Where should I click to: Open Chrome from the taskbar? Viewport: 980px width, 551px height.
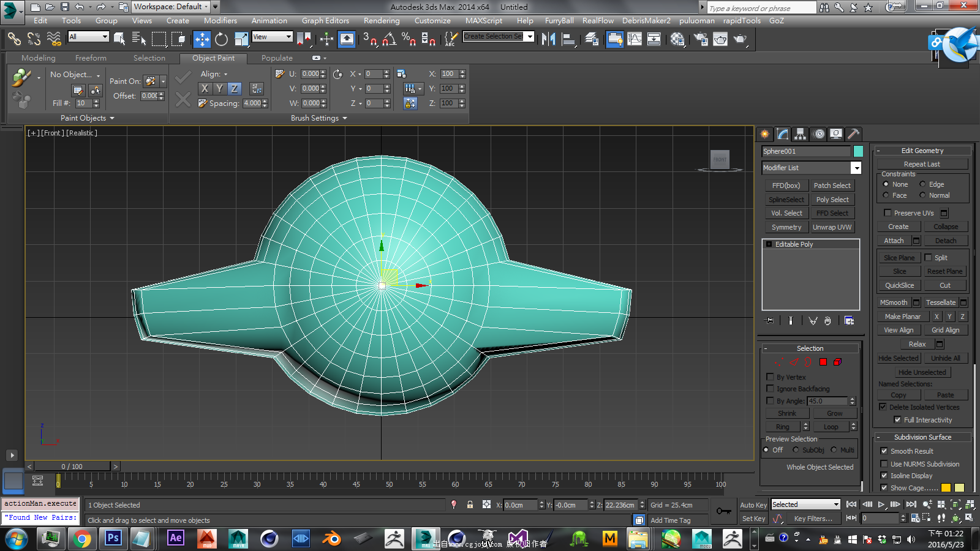click(x=81, y=538)
